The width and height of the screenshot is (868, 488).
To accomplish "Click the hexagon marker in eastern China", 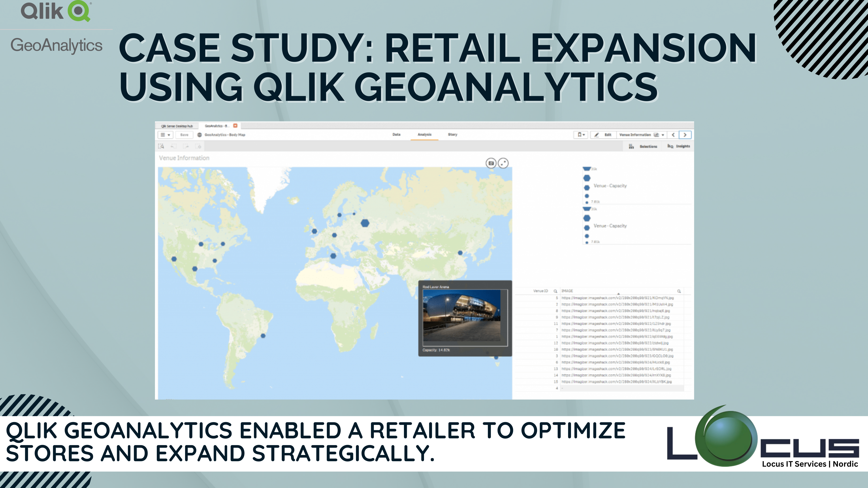I will pyautogui.click(x=460, y=253).
